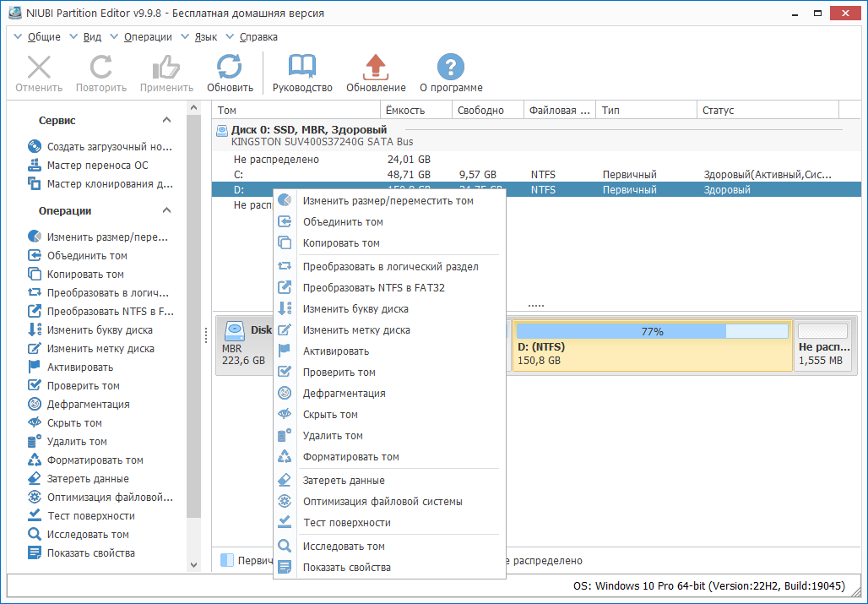Click the Повторить (redo) toolbar icon
This screenshot has height=604, width=868.
tap(101, 67)
